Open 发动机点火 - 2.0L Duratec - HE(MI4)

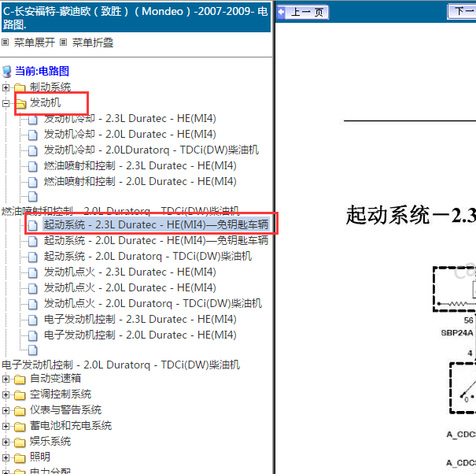(130, 287)
